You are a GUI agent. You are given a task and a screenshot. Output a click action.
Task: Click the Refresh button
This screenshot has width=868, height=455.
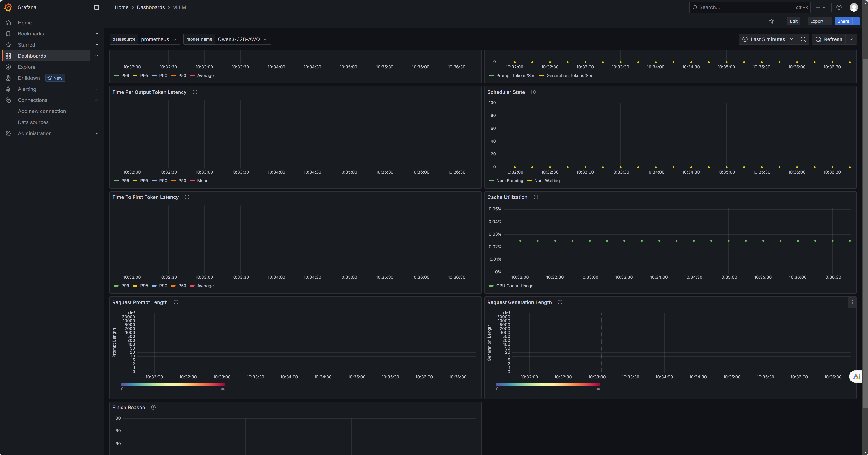tap(829, 39)
